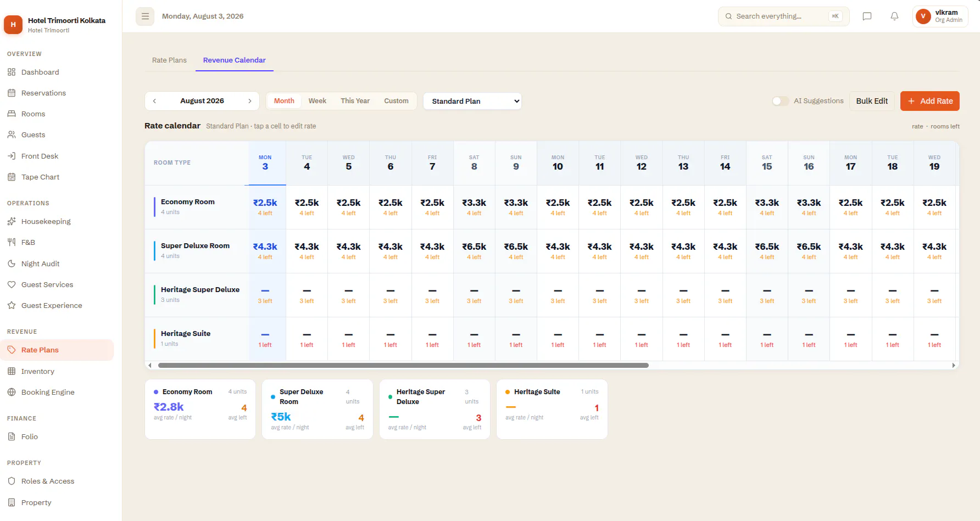The height and width of the screenshot is (521, 980).
Task: Edit Economy Room rate for Mon 3
Action: coord(265,207)
